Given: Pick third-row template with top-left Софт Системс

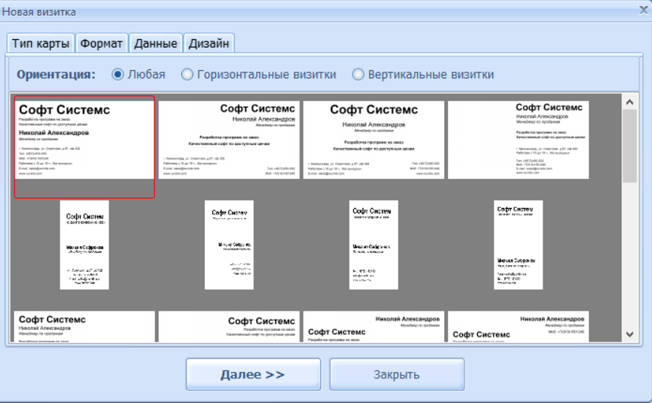Looking at the screenshot, I should pyautogui.click(x=84, y=326).
